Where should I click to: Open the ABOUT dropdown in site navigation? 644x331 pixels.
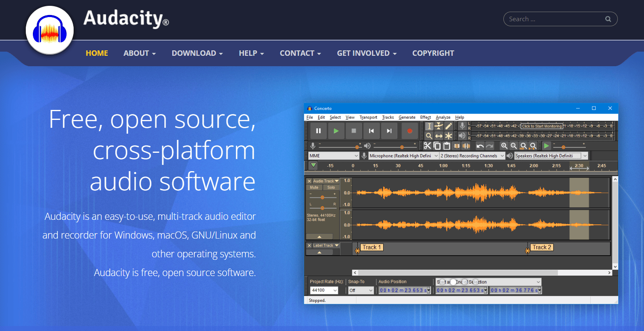(x=140, y=53)
